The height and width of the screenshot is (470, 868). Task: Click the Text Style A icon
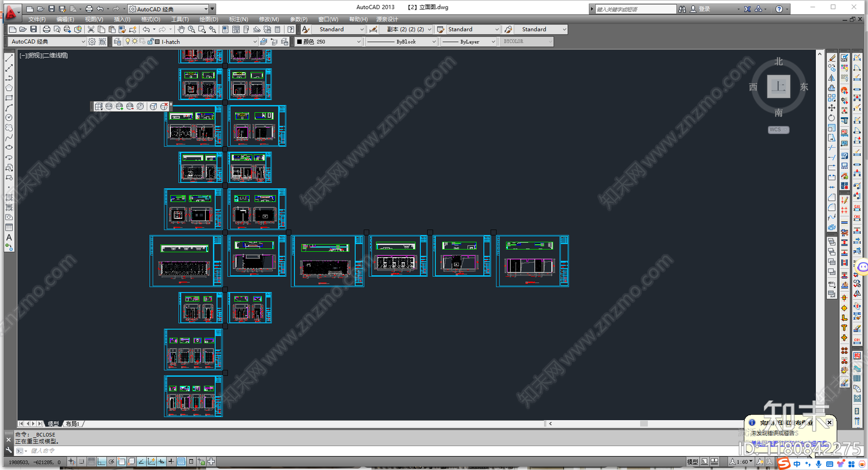click(x=306, y=29)
